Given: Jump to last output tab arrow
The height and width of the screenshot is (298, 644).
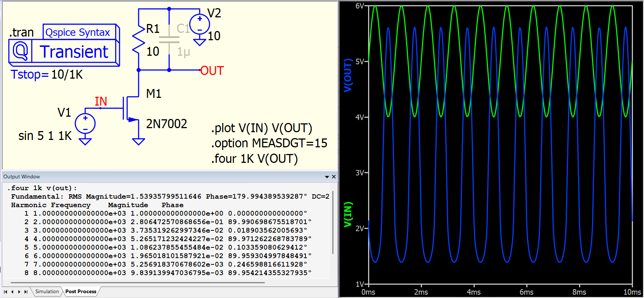Looking at the screenshot, I should [x=26, y=292].
